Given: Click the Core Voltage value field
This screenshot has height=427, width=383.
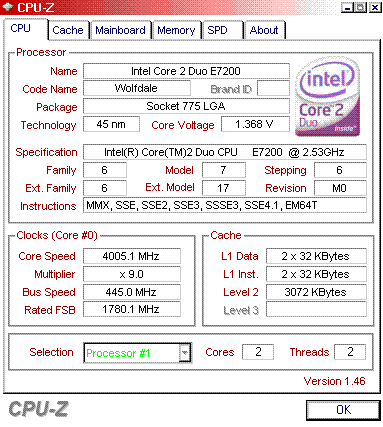Looking at the screenshot, I should point(255,124).
